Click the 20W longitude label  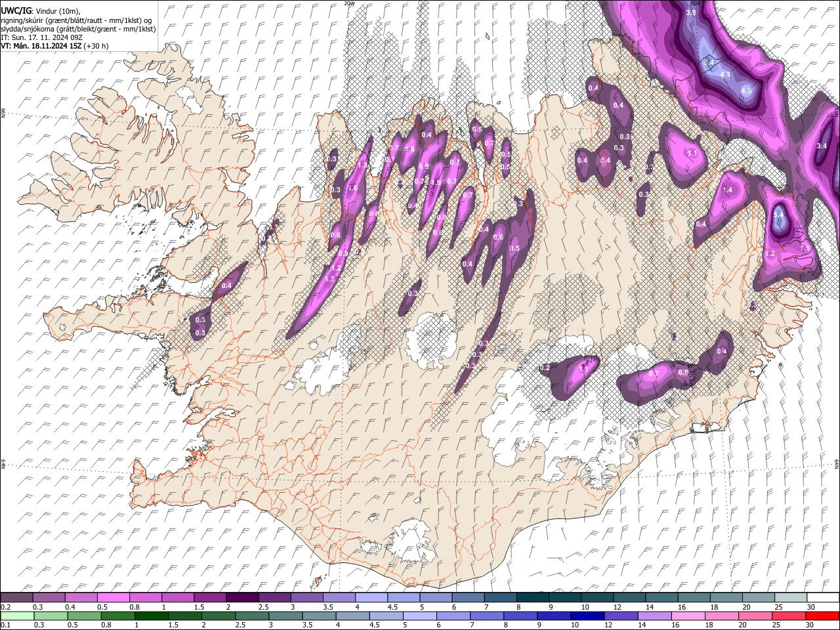click(x=349, y=3)
